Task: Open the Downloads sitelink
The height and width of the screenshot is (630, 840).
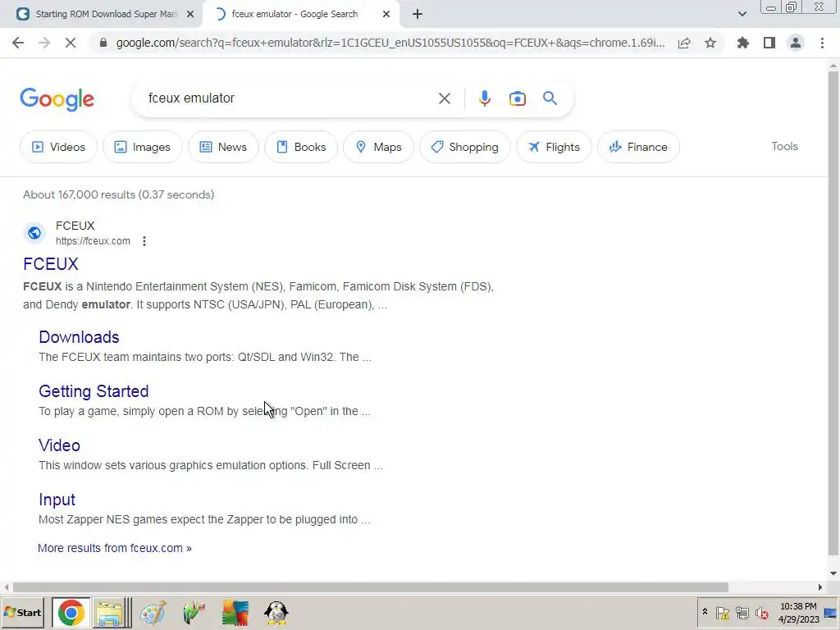Action: (79, 337)
